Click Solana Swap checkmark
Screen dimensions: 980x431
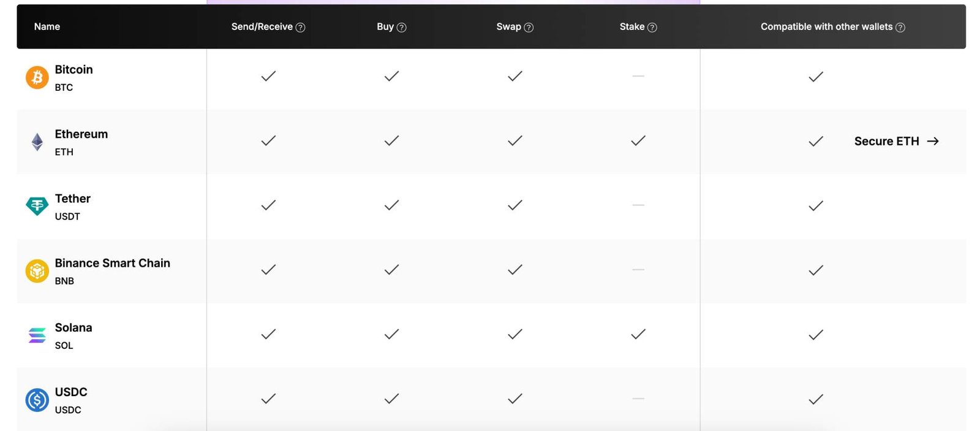[x=515, y=334]
